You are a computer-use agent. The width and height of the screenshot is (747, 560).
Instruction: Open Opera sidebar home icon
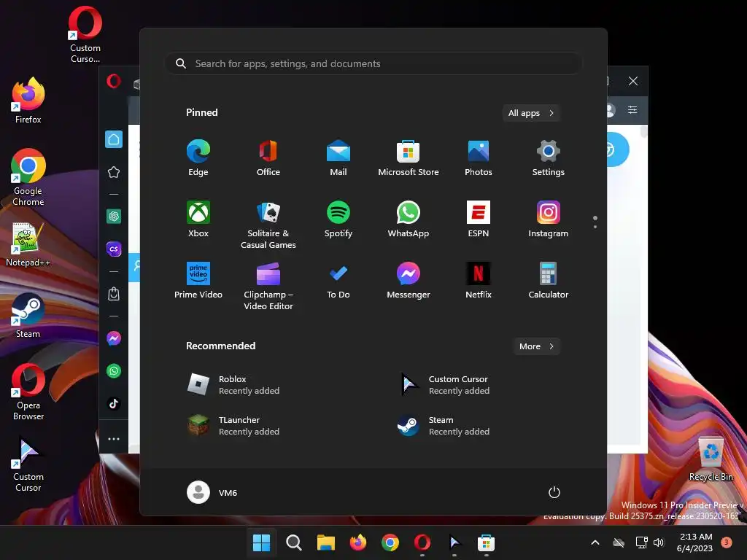114,139
